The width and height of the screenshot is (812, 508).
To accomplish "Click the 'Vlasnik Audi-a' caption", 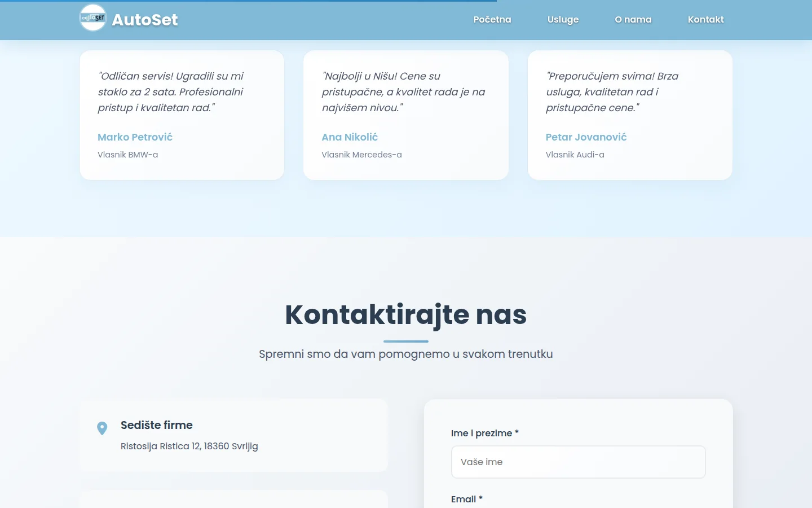I will [575, 155].
